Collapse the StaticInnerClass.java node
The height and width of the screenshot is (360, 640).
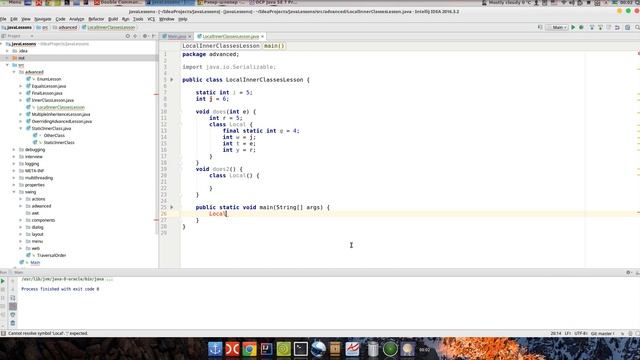coord(21,128)
